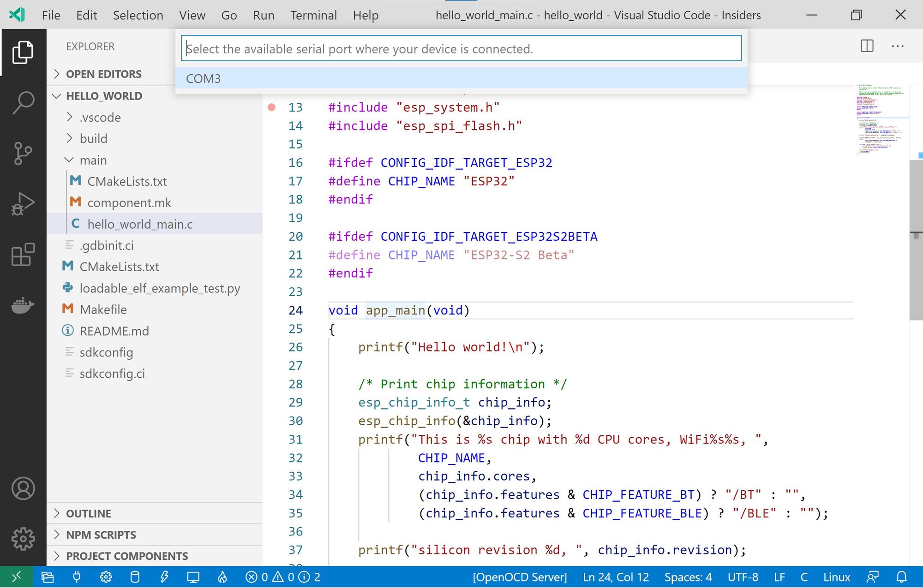Open the Help menu
The width and height of the screenshot is (923, 588).
pos(366,15)
